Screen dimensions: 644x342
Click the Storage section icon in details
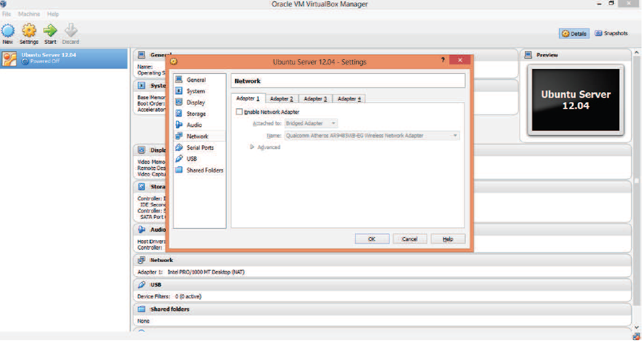pyautogui.click(x=142, y=187)
